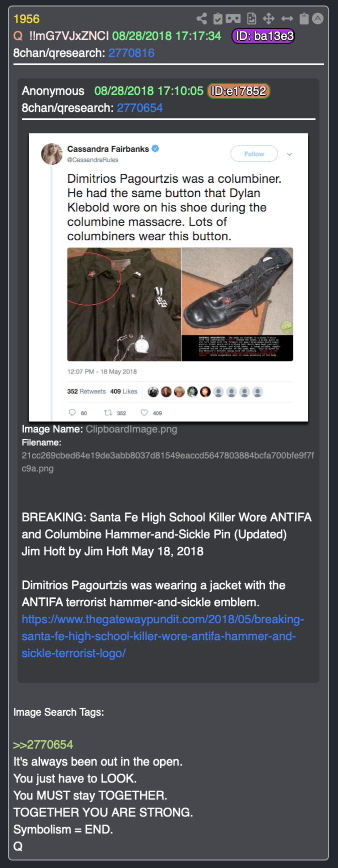Click the Follow button on tweet

point(254,154)
